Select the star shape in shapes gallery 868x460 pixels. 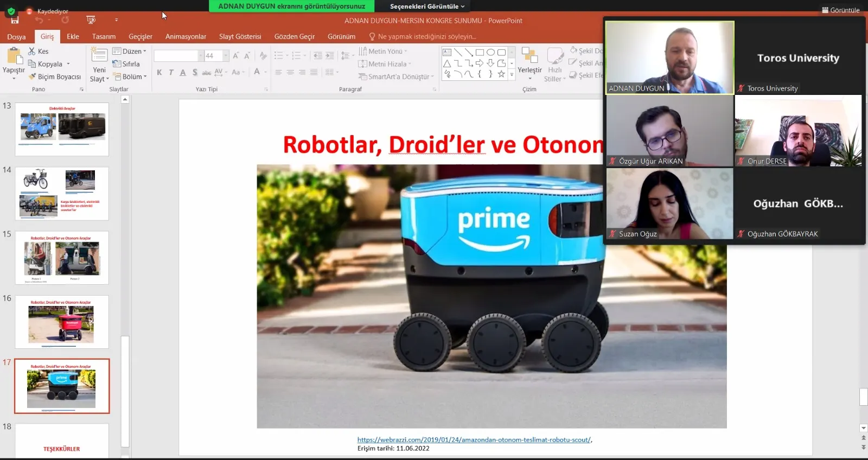coord(501,74)
